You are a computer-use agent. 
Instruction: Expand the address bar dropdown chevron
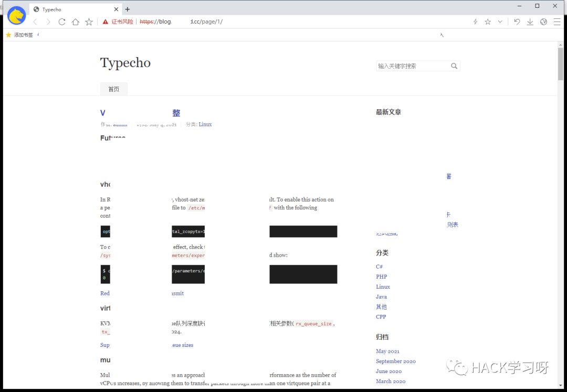click(x=500, y=22)
